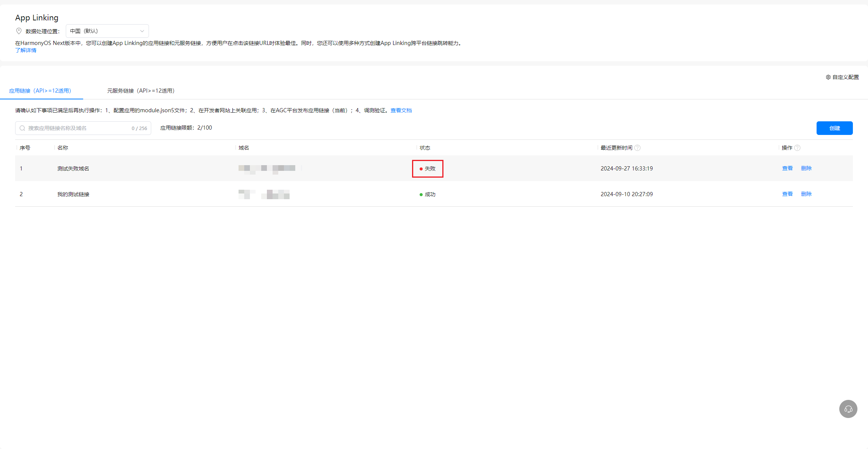Screen dimensions: 868x449
Task: Click the customer service headset icon
Action: pyautogui.click(x=848, y=409)
